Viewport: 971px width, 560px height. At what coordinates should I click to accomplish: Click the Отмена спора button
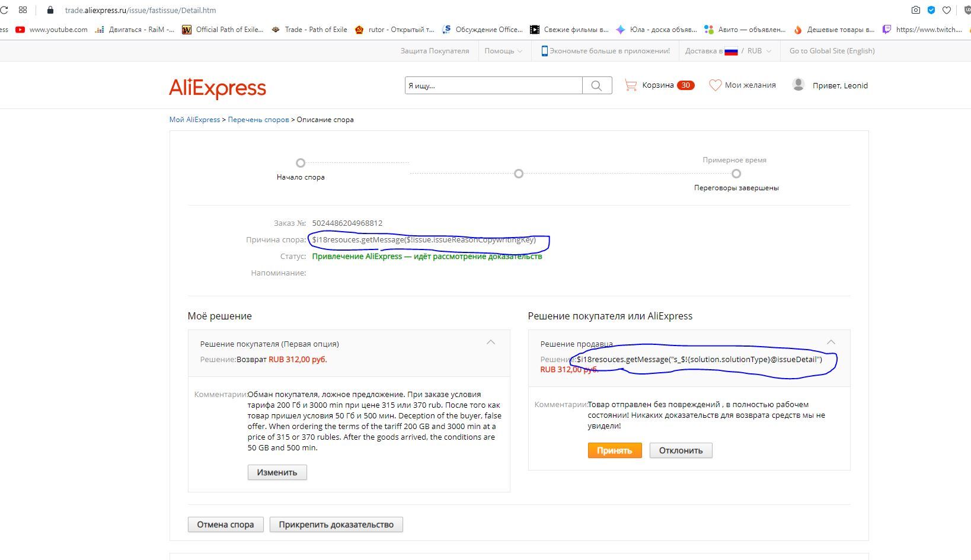click(x=225, y=524)
